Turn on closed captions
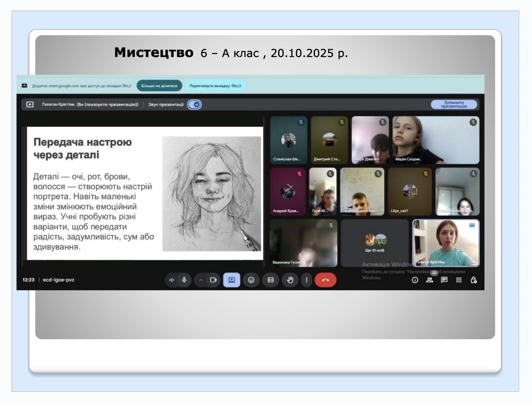 (x=271, y=280)
